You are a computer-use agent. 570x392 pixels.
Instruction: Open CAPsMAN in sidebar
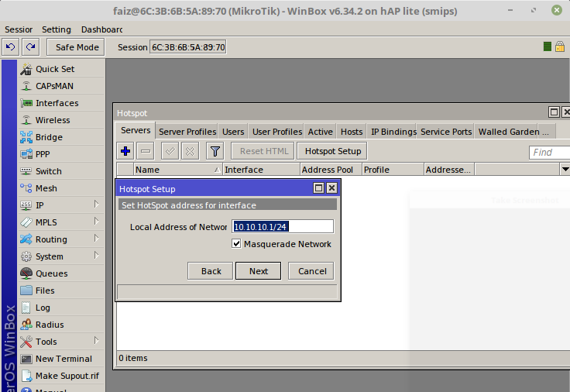(x=61, y=86)
